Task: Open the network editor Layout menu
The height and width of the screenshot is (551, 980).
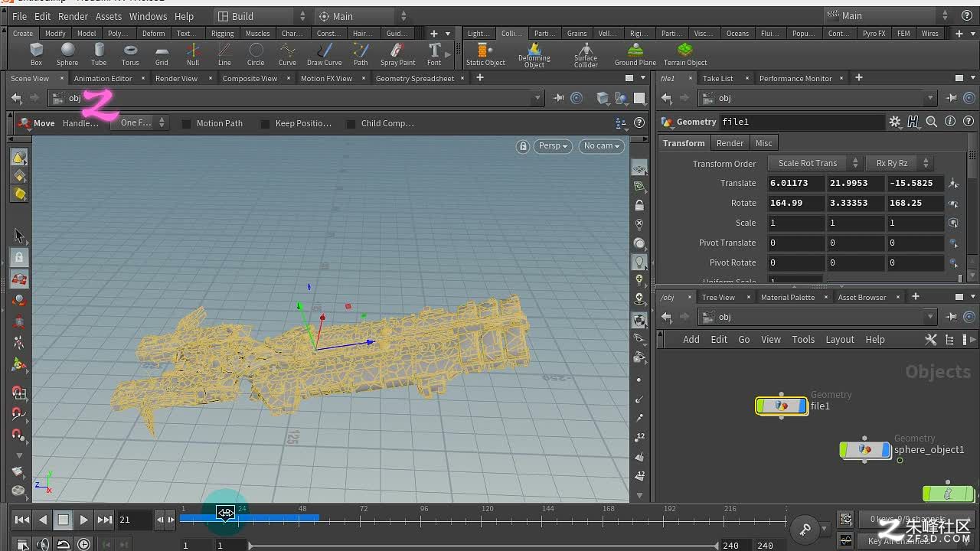Action: coord(840,339)
